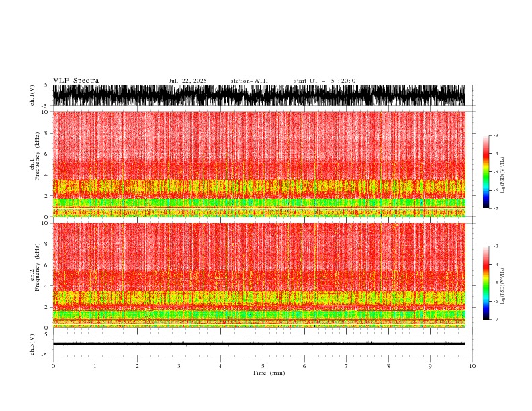The width and height of the screenshot is (532, 411).
Task: Click time axis tick label "3"
Action: tap(179, 366)
